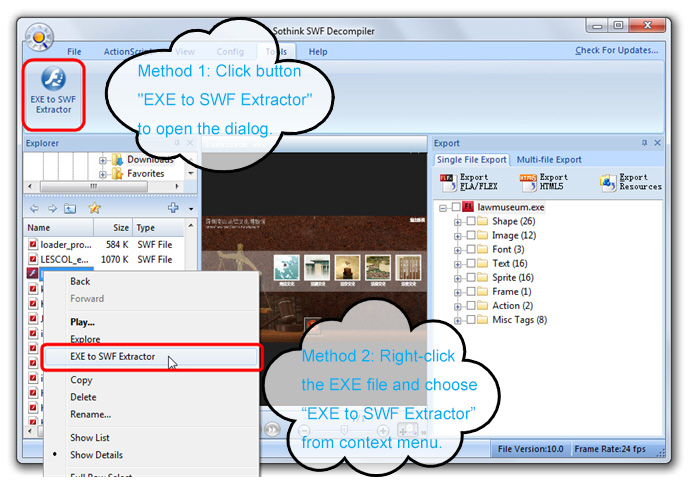
Task: Expand the Favorites folder in Explorer tree
Action: point(103,175)
